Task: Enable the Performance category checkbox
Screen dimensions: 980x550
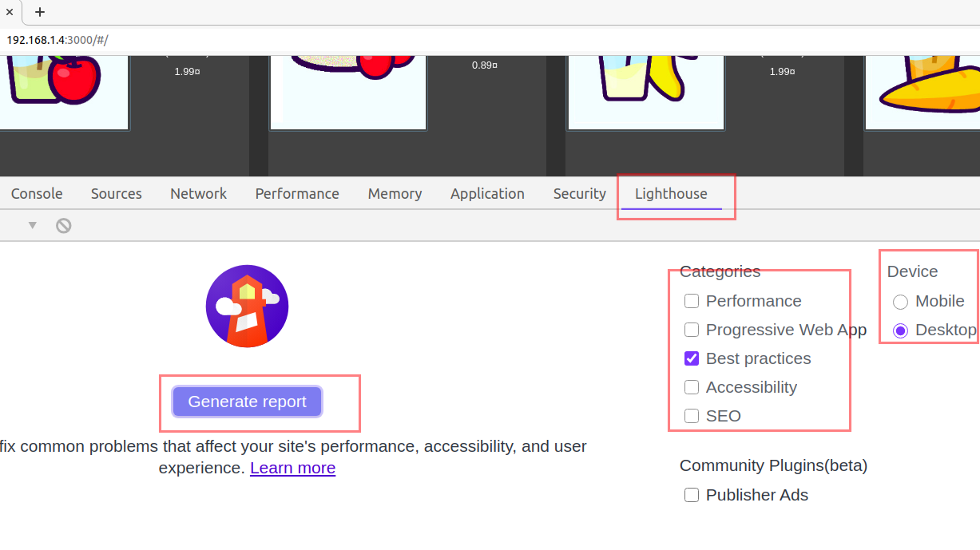Action: pyautogui.click(x=692, y=301)
